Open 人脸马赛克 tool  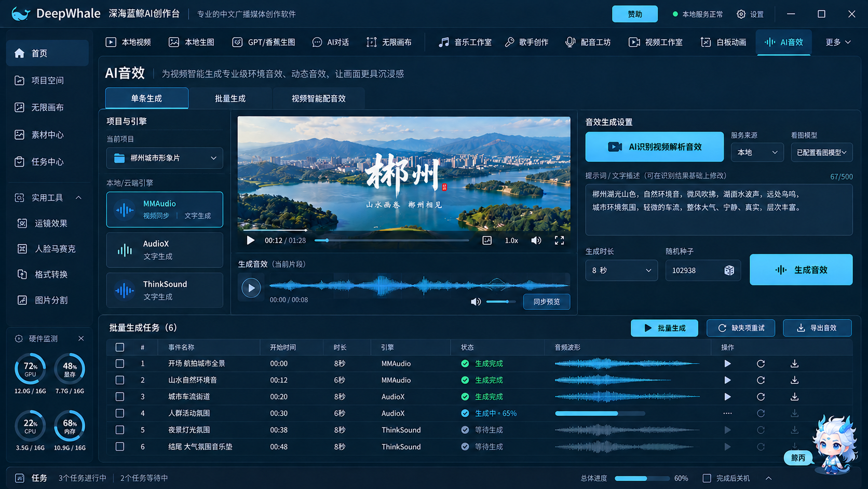pyautogui.click(x=47, y=249)
